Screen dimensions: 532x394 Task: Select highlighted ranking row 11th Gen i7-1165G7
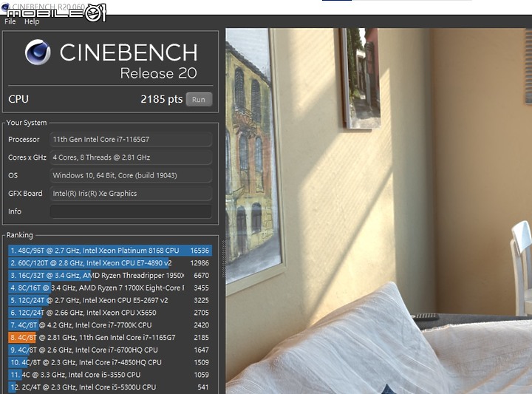pyautogui.click(x=110, y=337)
